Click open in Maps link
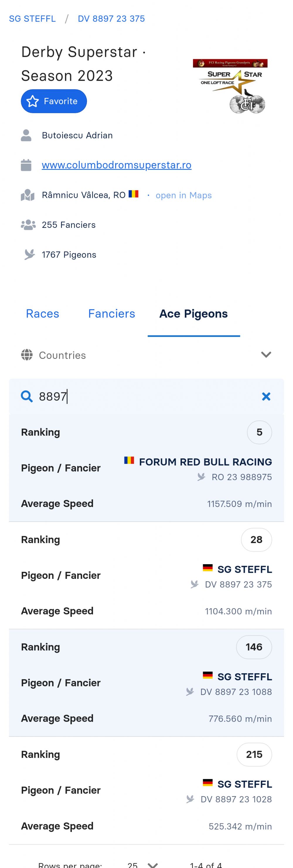 click(183, 195)
